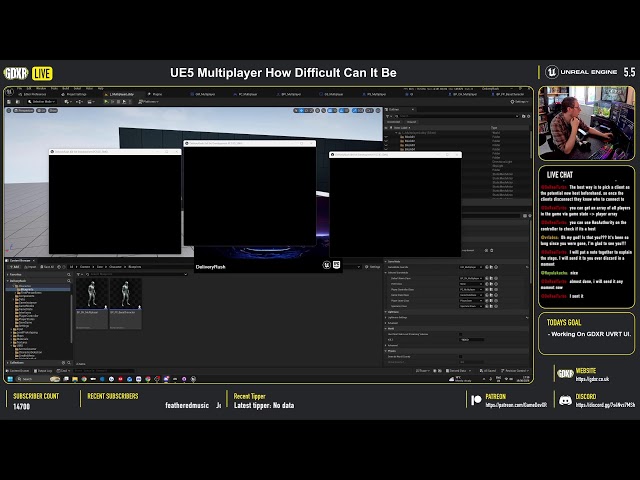Click the green Play button in toolbar
This screenshot has height=480, width=640.
107,102
